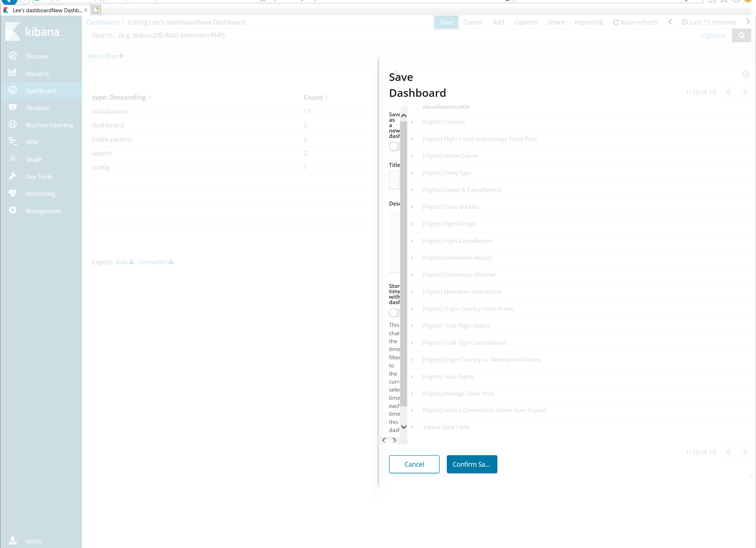The image size is (756, 548).
Task: Open Monitoring heartbeat icon
Action: coord(13,193)
